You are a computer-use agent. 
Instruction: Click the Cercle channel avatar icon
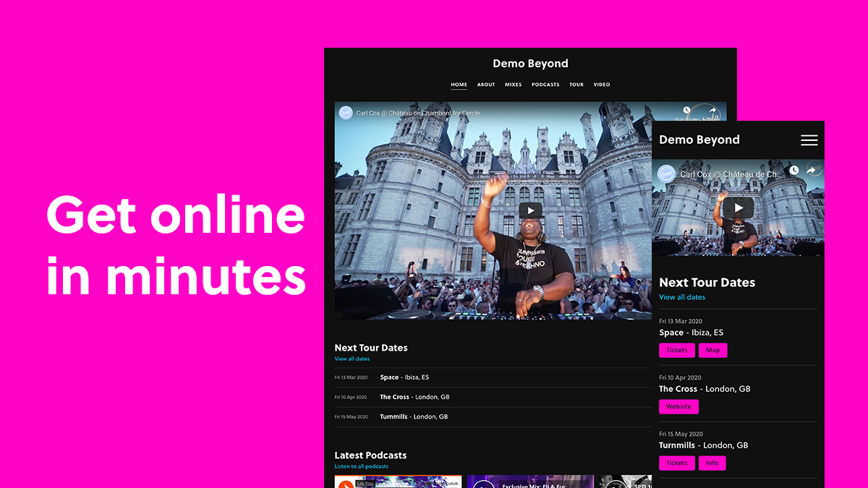344,113
